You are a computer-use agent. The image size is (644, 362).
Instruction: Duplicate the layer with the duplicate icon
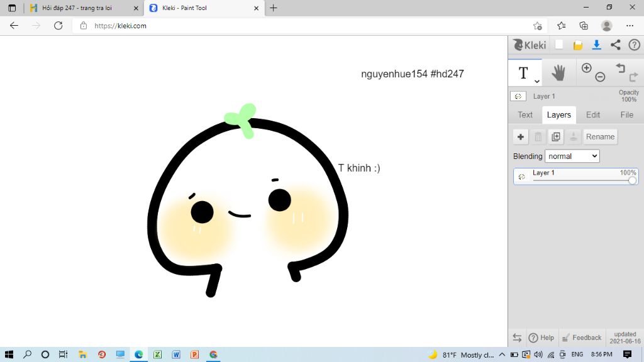click(x=556, y=136)
